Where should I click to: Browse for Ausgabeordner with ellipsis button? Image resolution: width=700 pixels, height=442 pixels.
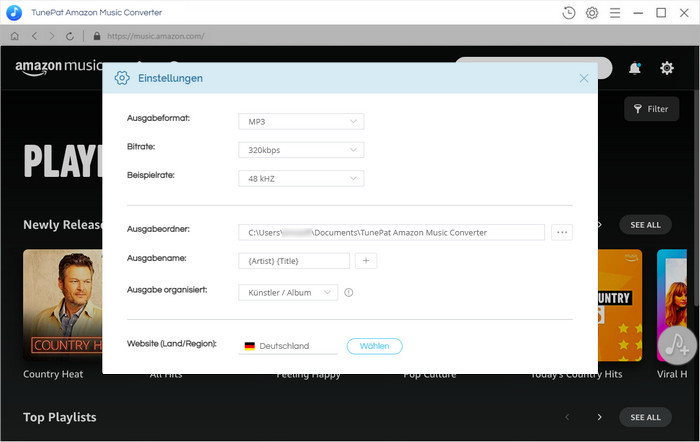pos(562,232)
